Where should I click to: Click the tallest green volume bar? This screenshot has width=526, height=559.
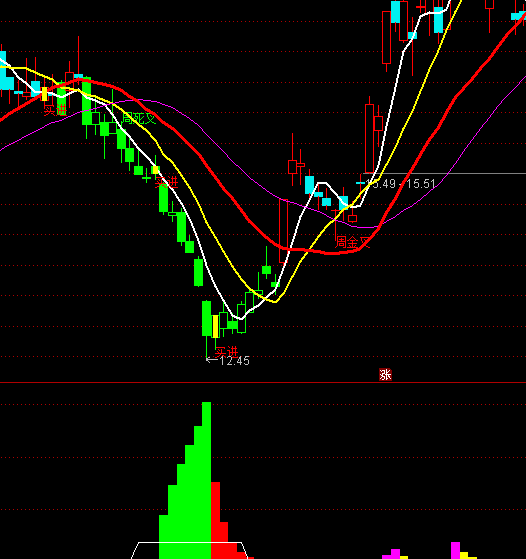pos(206,480)
